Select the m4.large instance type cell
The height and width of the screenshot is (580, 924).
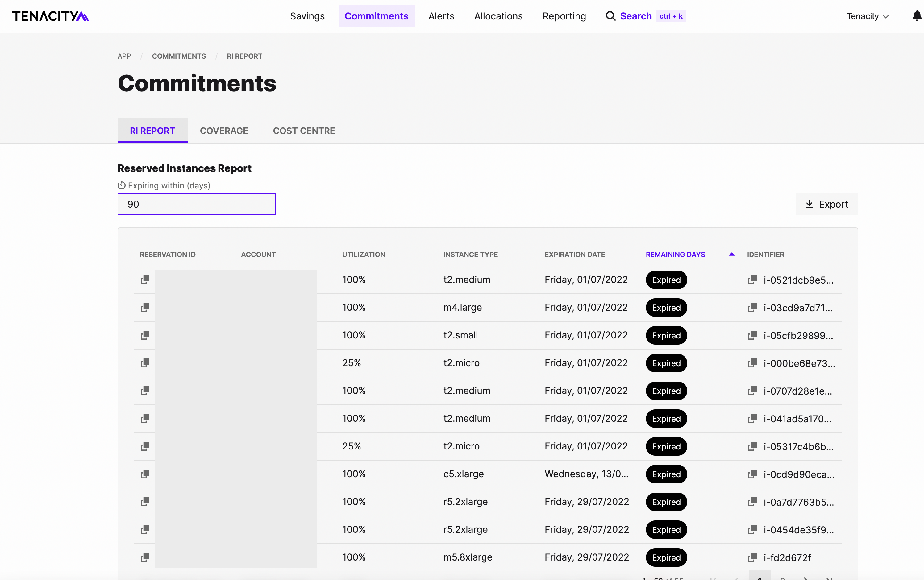point(462,307)
